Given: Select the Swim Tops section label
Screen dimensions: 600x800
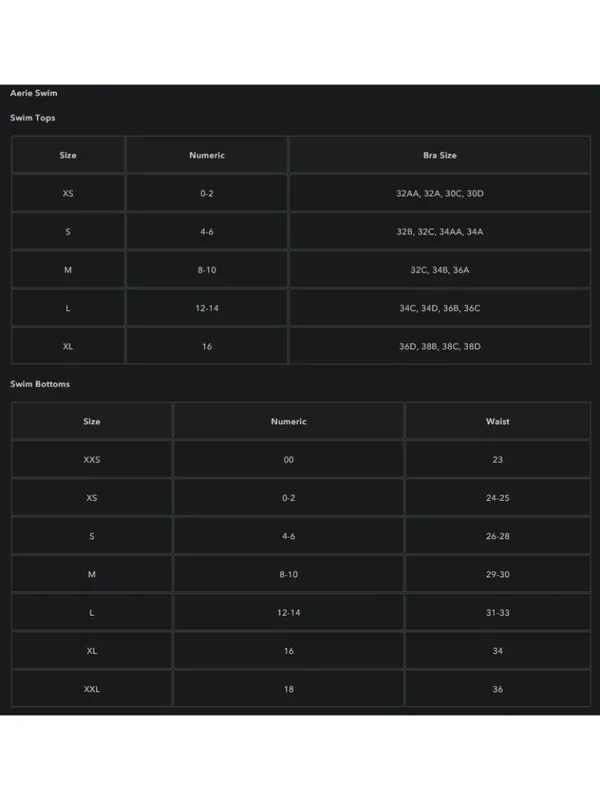Looking at the screenshot, I should click(33, 117).
